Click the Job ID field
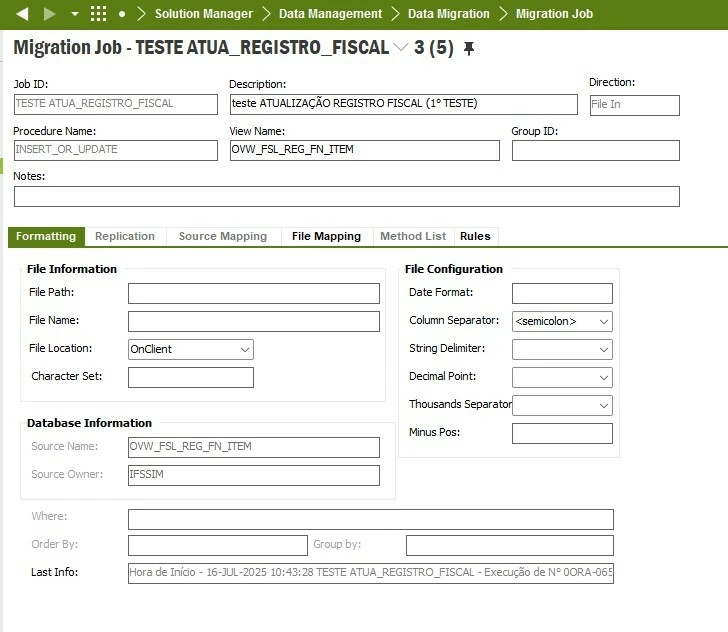 coord(116,104)
